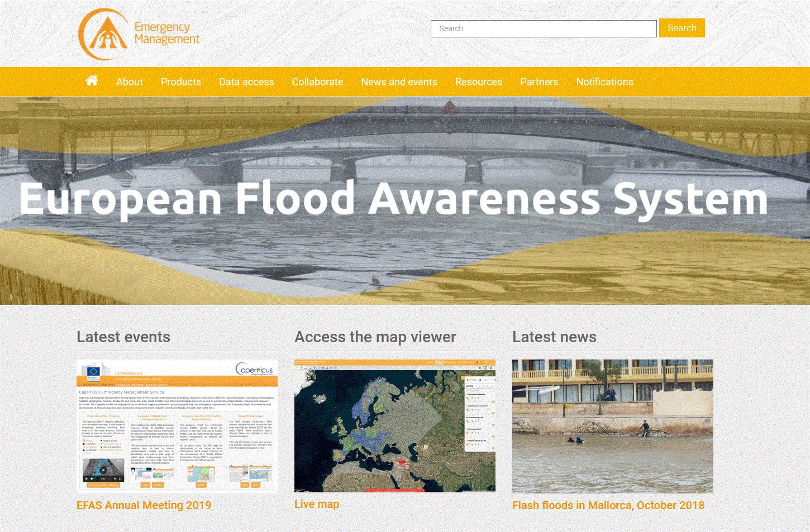This screenshot has width=810, height=532.
Task: Click the home icon in the yellow navigation bar
Action: pos(92,82)
